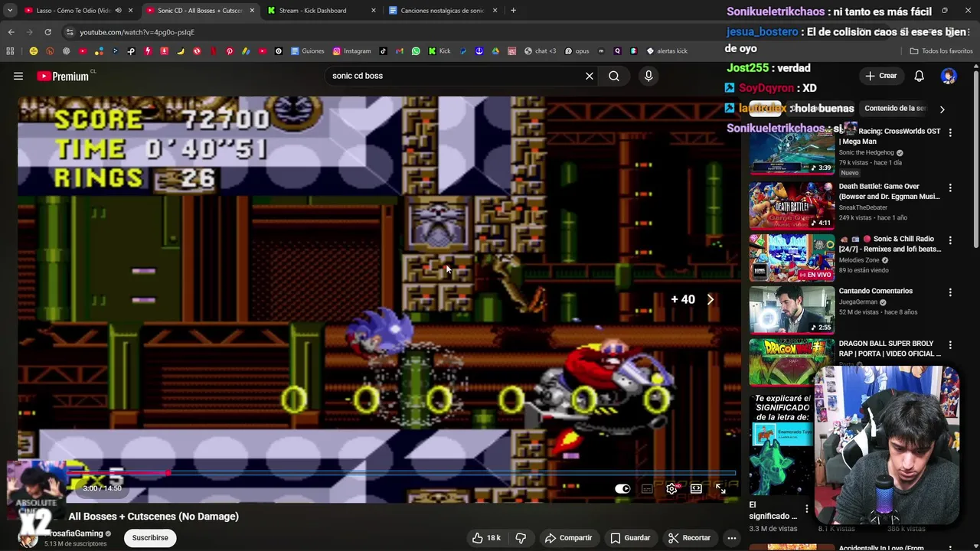Open Dragon Ball Super Broly Rap title
This screenshot has width=980, height=551.
coord(890,349)
